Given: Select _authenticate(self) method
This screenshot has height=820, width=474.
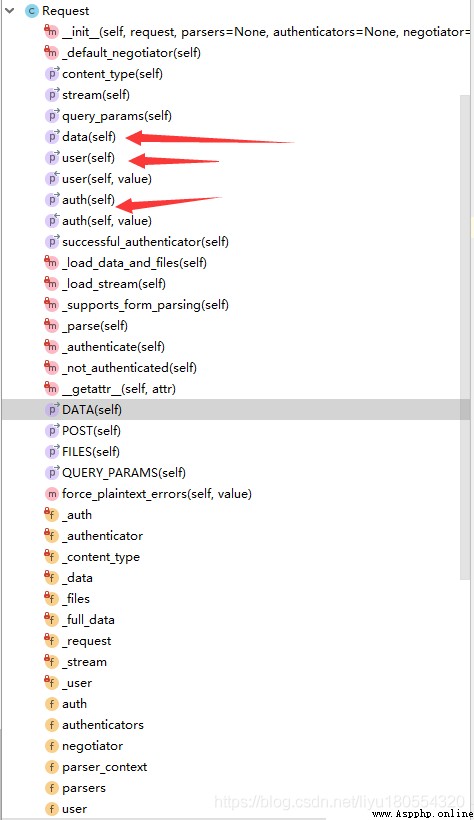Looking at the screenshot, I should 114,347.
